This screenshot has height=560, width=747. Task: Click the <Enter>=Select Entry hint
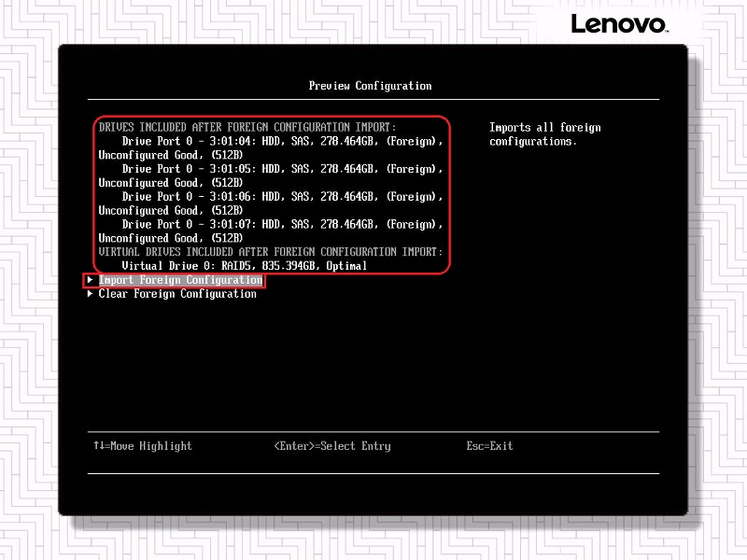tap(331, 446)
